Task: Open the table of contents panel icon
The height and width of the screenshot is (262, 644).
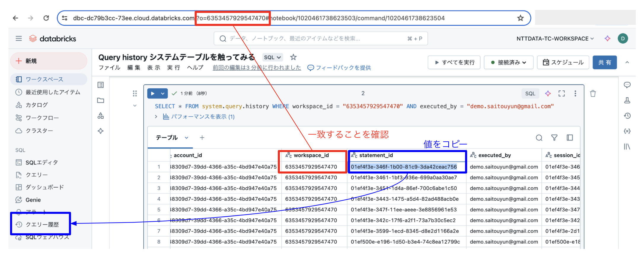Action: click(x=101, y=85)
